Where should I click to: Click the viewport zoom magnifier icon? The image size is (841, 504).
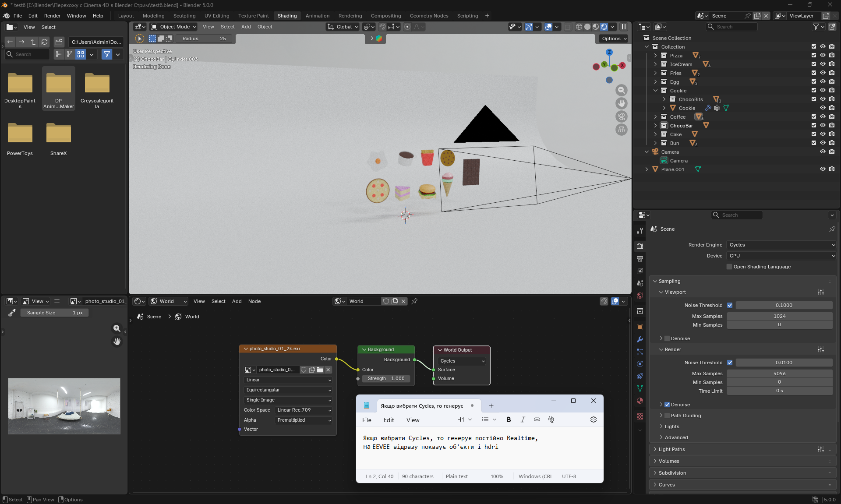click(x=621, y=90)
